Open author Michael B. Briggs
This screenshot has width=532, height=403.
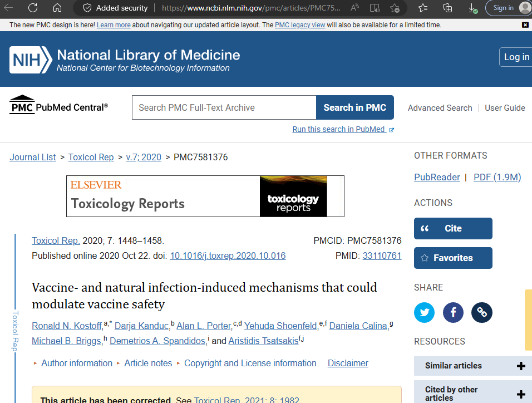coord(67,341)
